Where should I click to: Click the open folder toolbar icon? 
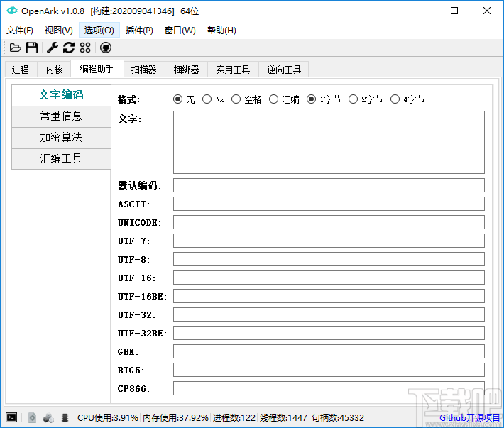15,48
